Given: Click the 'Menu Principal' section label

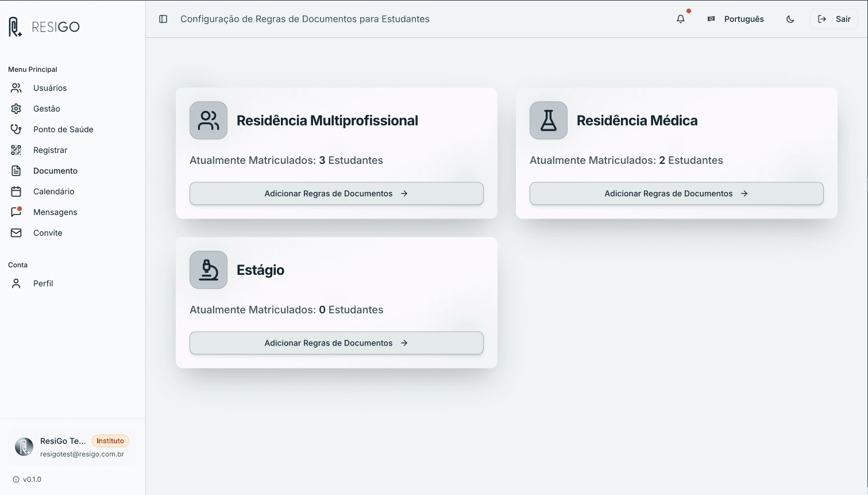Looking at the screenshot, I should (33, 70).
